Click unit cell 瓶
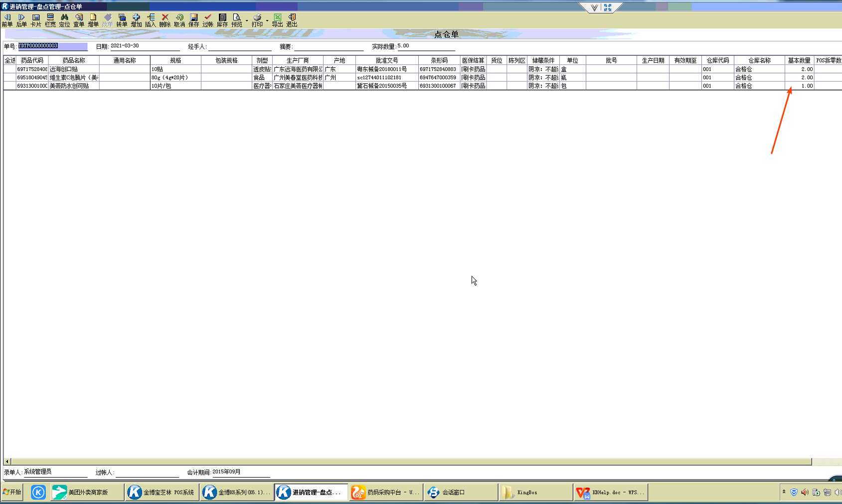 (573, 78)
